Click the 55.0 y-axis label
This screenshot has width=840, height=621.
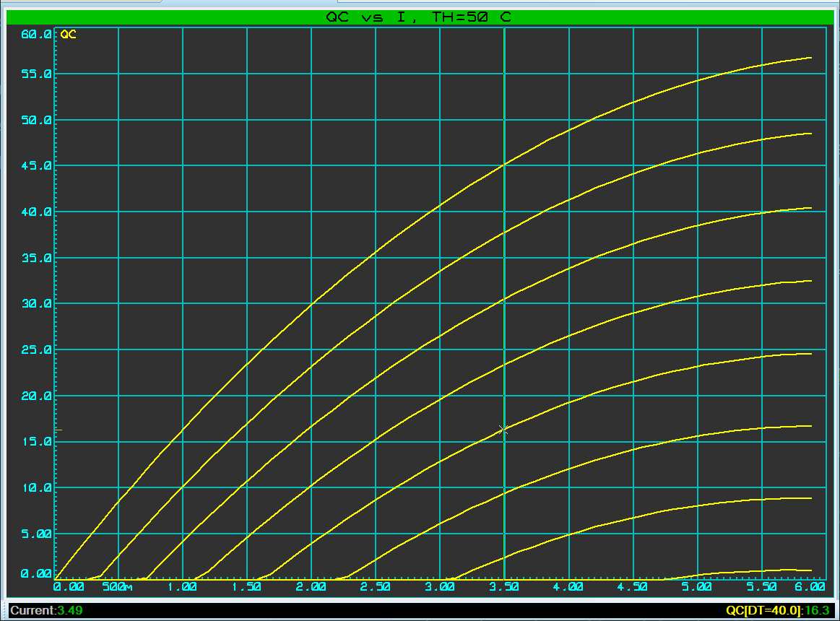[37, 74]
